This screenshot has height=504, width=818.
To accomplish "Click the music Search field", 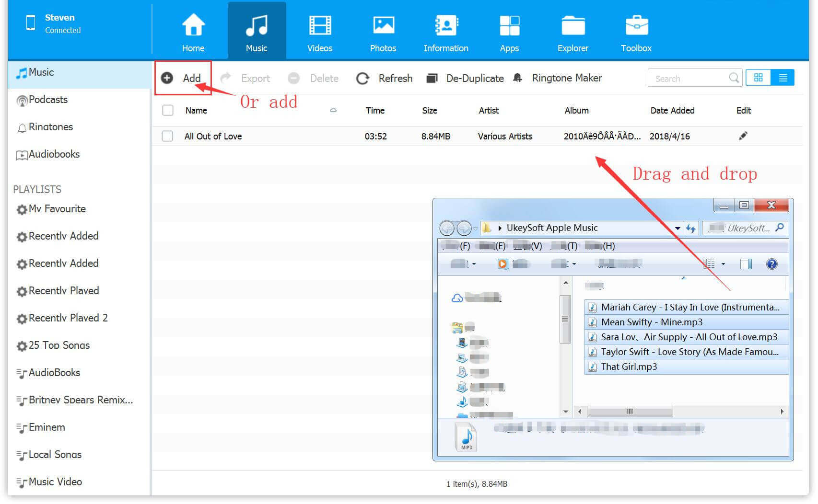I will (x=688, y=79).
